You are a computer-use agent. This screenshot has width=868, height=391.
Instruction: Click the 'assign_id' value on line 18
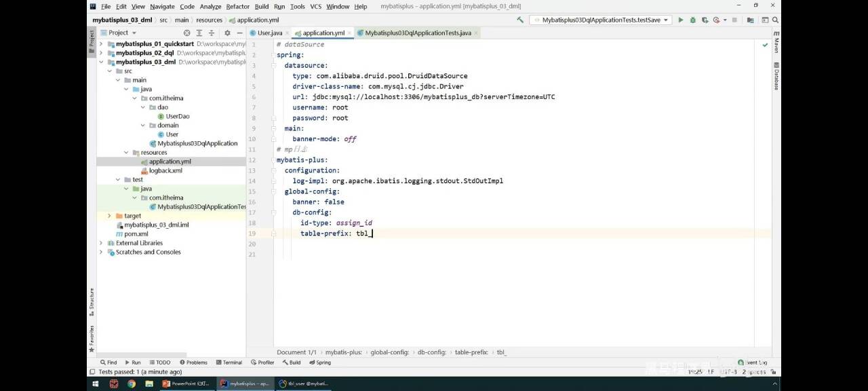(x=354, y=223)
